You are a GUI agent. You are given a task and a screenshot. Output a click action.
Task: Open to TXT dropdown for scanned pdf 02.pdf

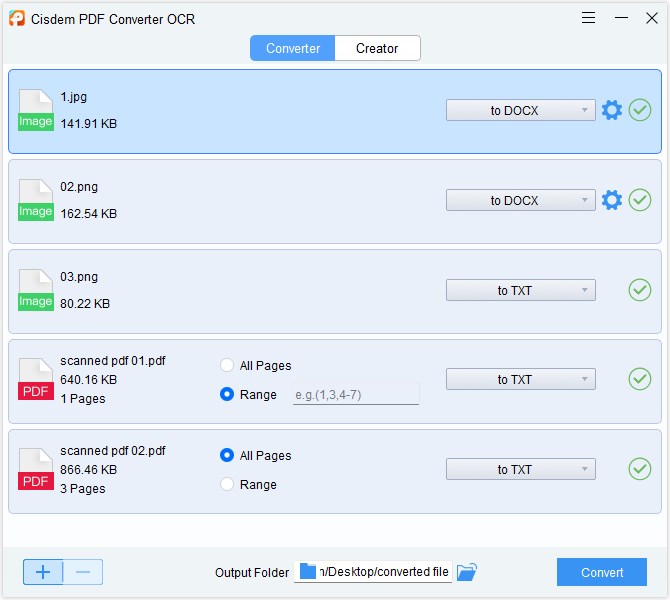(x=520, y=469)
